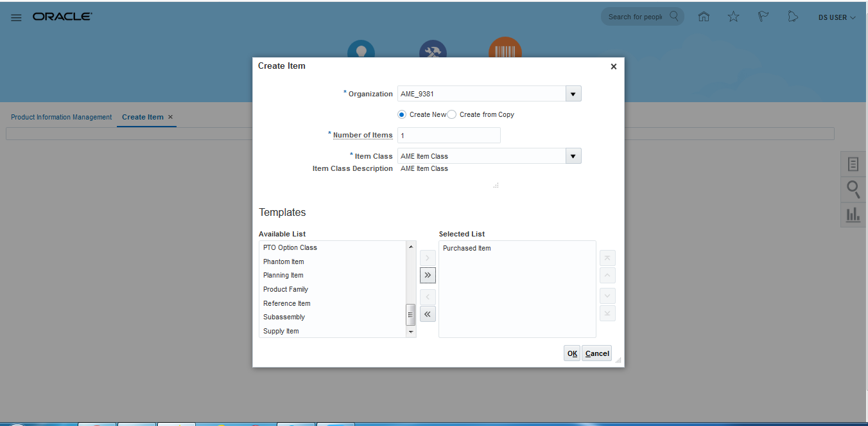Click the Item Class input field

click(x=482, y=156)
